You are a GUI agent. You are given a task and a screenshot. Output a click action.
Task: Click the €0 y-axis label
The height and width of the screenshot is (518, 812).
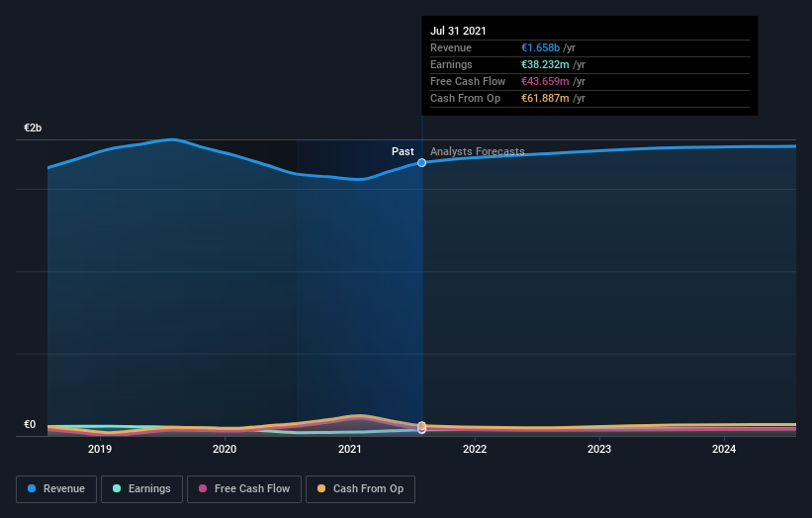click(x=30, y=424)
